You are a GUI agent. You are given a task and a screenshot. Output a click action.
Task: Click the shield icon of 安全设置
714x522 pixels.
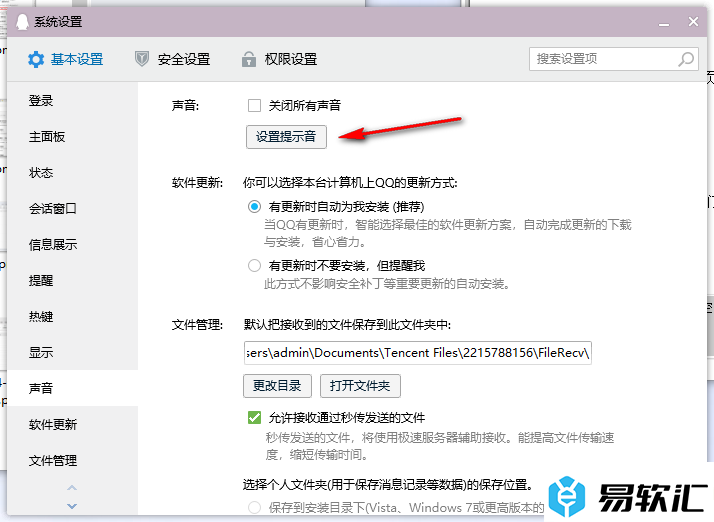point(142,59)
